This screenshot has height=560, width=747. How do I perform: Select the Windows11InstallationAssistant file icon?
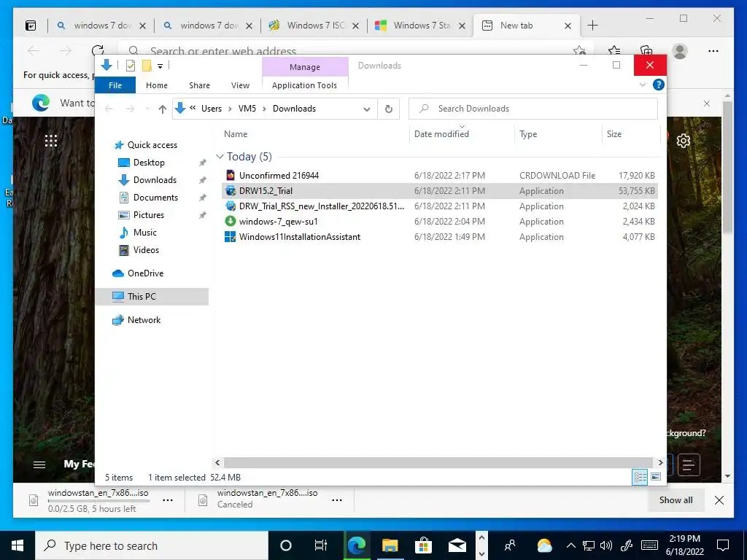pos(231,237)
